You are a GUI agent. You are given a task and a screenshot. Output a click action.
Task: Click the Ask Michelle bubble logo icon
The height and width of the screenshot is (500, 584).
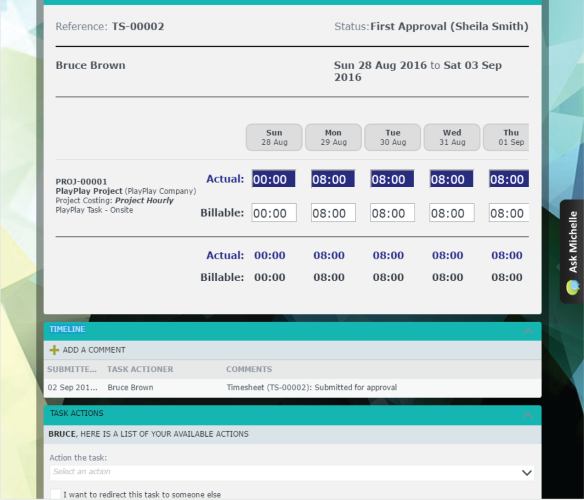573,287
